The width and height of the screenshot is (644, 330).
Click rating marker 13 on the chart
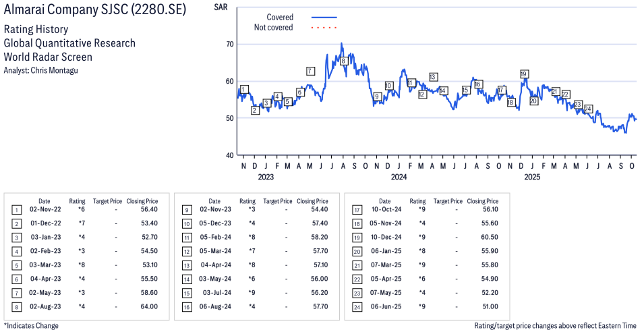(x=433, y=77)
